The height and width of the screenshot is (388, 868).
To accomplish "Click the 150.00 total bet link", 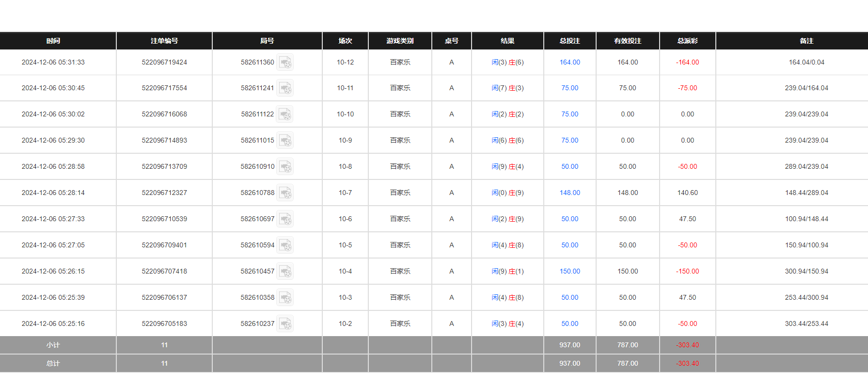I will pyautogui.click(x=569, y=272).
